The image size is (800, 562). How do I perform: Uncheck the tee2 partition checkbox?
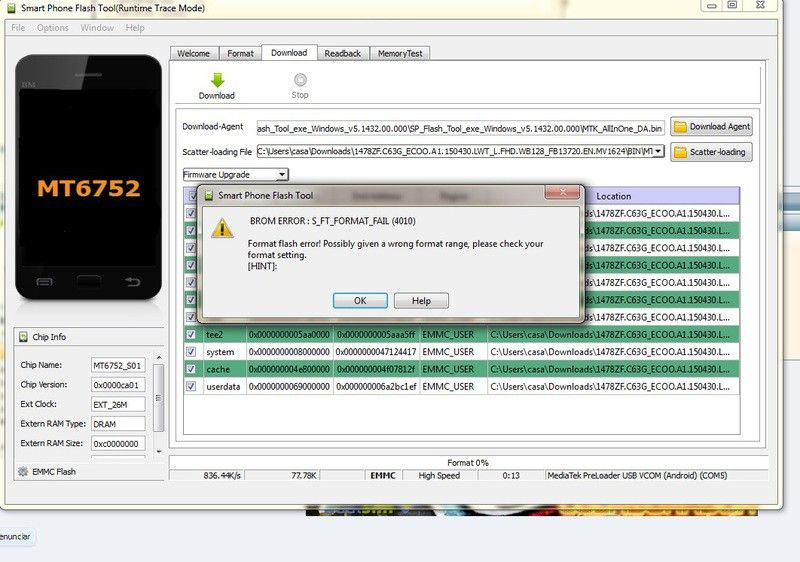(191, 335)
